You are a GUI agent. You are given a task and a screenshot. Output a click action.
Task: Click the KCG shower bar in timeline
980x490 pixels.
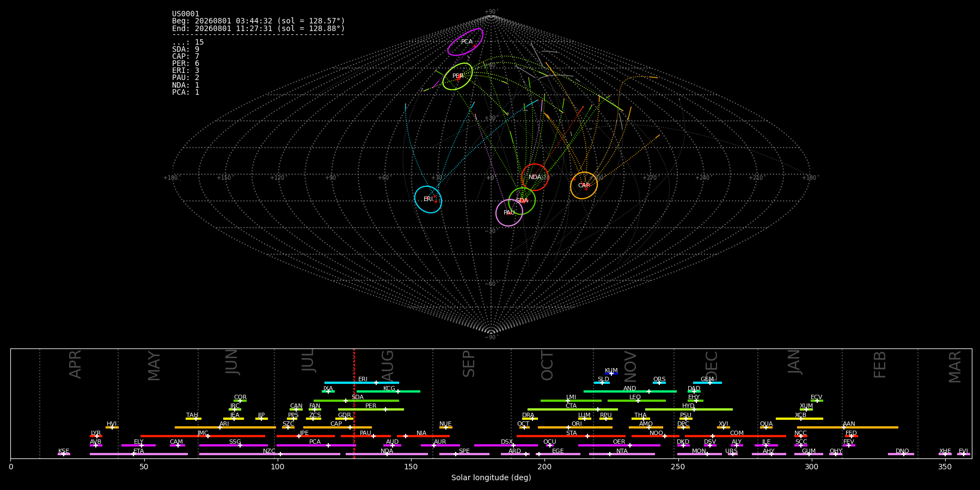(388, 391)
